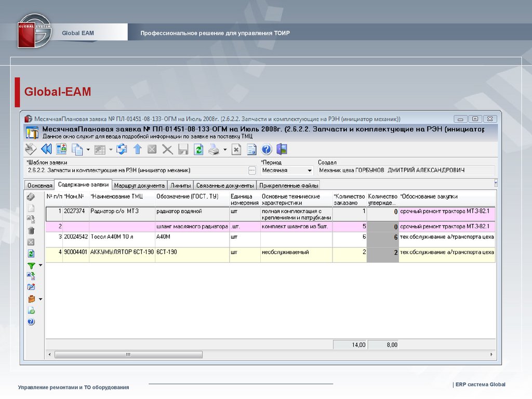
Task: Click the horizontal scrollbar thumb below the table
Action: coord(128,354)
